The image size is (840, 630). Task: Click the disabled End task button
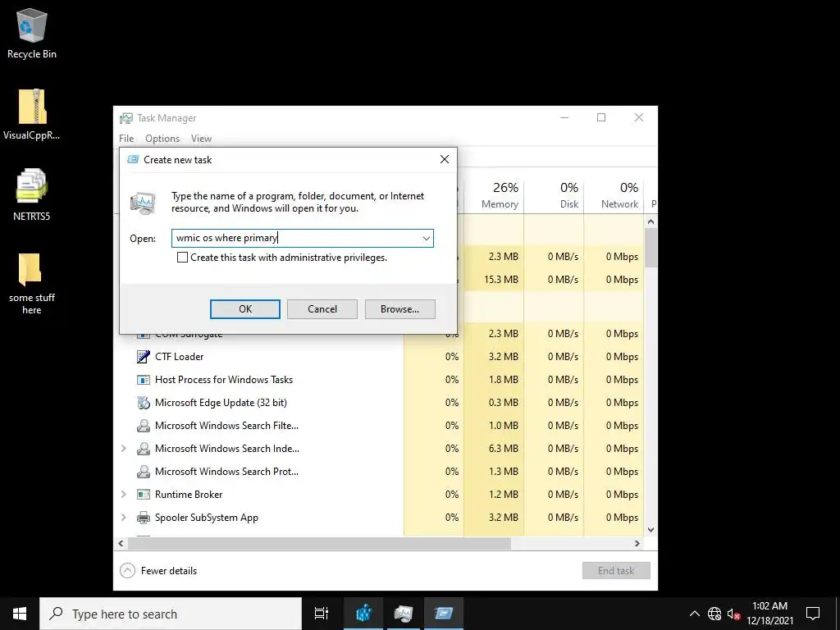617,571
